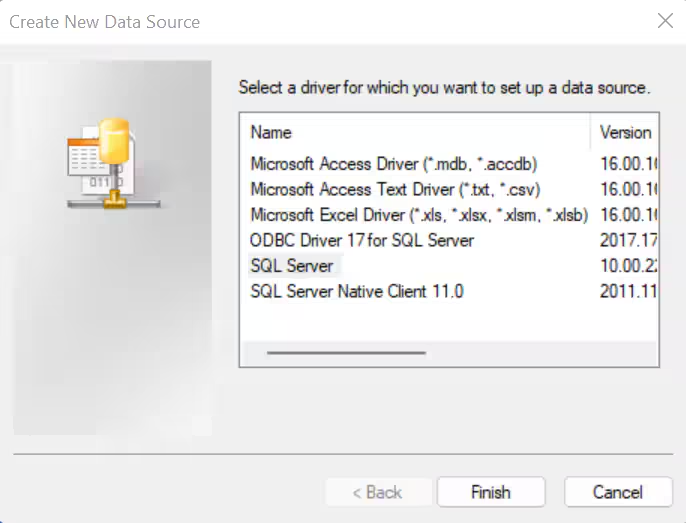This screenshot has height=523, width=686.
Task: Select the plain SQL Server driver
Action: point(292,266)
